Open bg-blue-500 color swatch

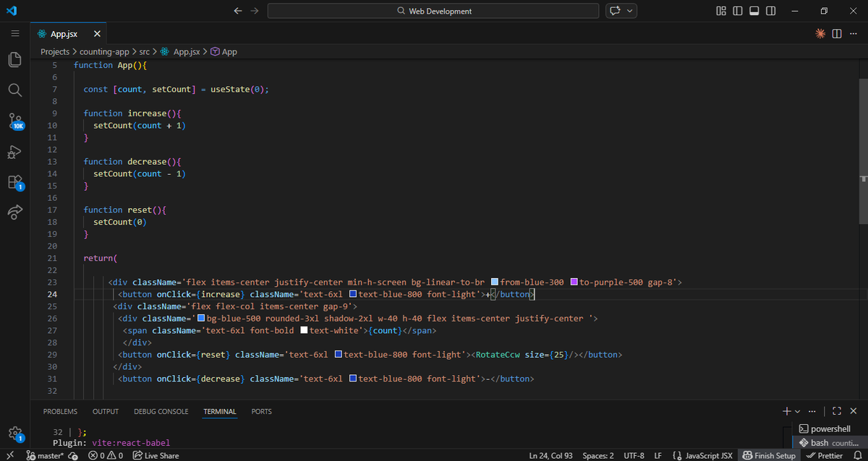tap(201, 318)
